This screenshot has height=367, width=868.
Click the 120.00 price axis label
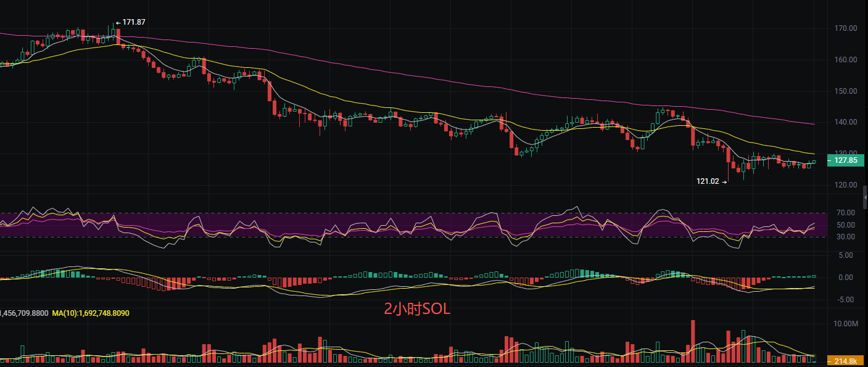click(845, 185)
